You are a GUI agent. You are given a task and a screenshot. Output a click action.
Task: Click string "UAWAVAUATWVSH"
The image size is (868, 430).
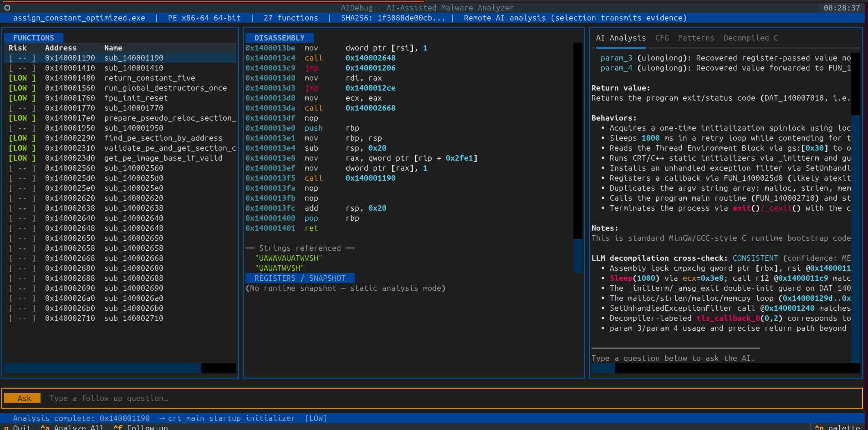(x=288, y=258)
